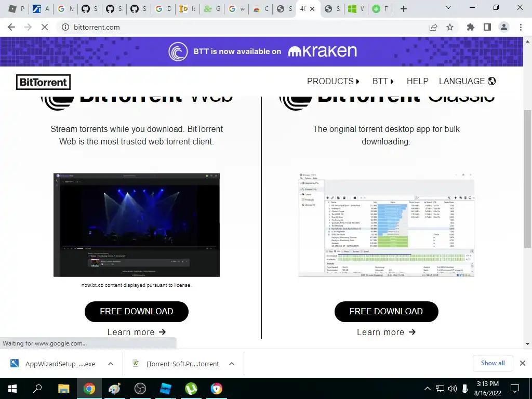Close the downloads bar
This screenshot has height=399, width=532.
(x=523, y=363)
